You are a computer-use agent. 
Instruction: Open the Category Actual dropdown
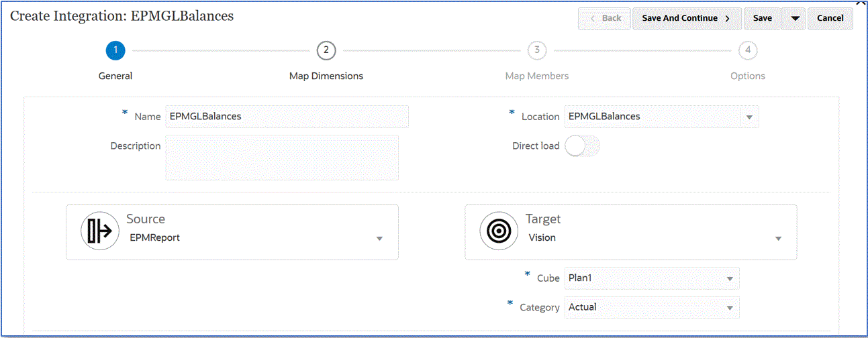pos(729,308)
